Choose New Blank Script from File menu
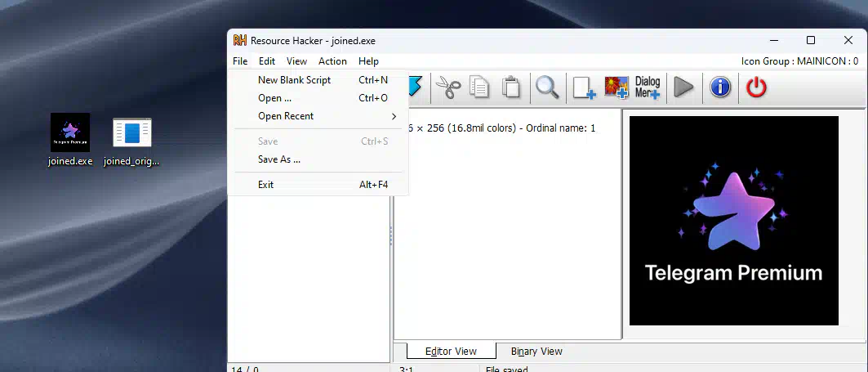The height and width of the screenshot is (372, 868). 318,80
